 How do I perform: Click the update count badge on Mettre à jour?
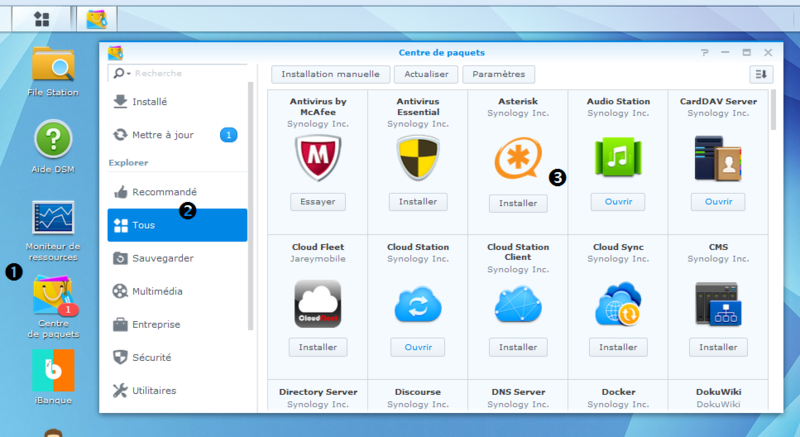click(229, 135)
